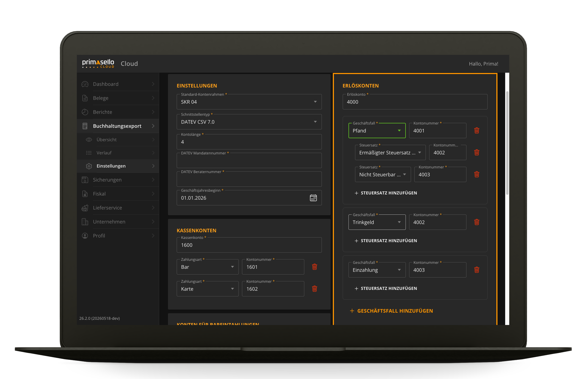
Task: Click the Dashboard gauge icon in the sidebar
Action: [x=85, y=84]
